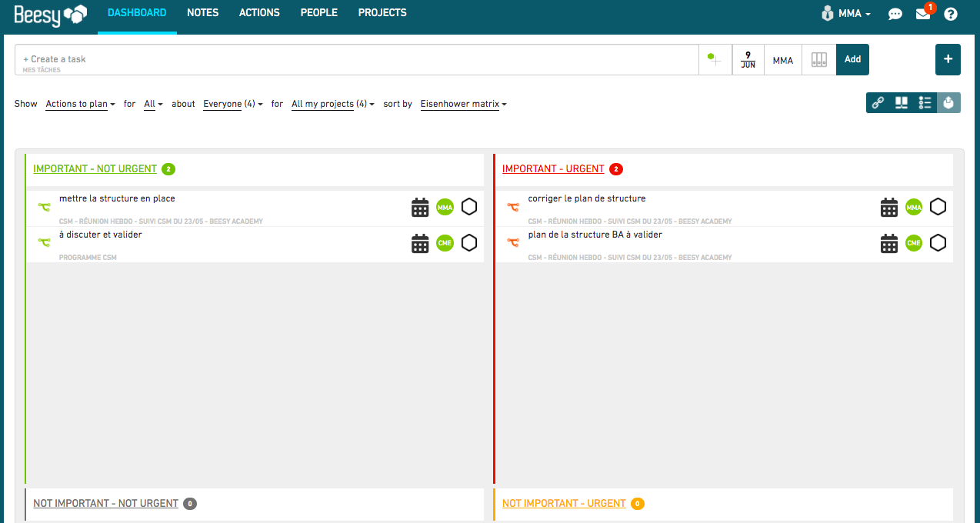Click the link icon in view toolbar
This screenshot has width=980, height=523.
878,103
